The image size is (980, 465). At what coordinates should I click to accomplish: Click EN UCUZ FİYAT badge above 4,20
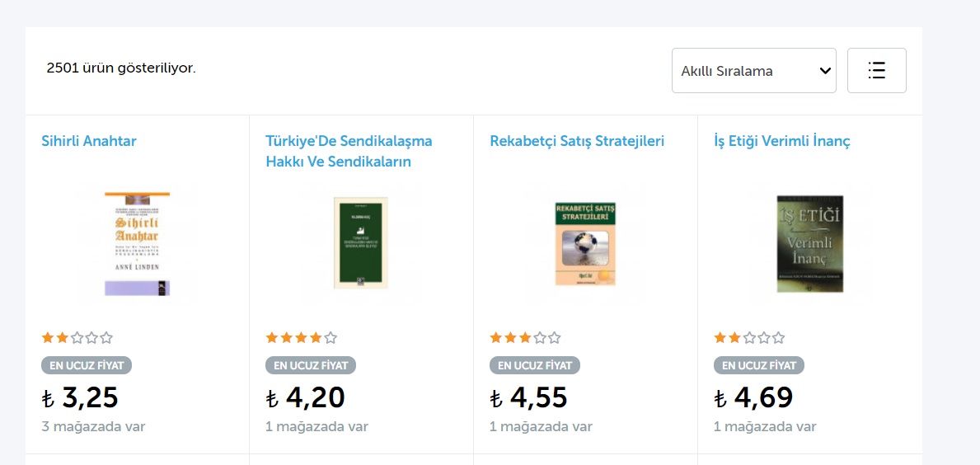(311, 365)
